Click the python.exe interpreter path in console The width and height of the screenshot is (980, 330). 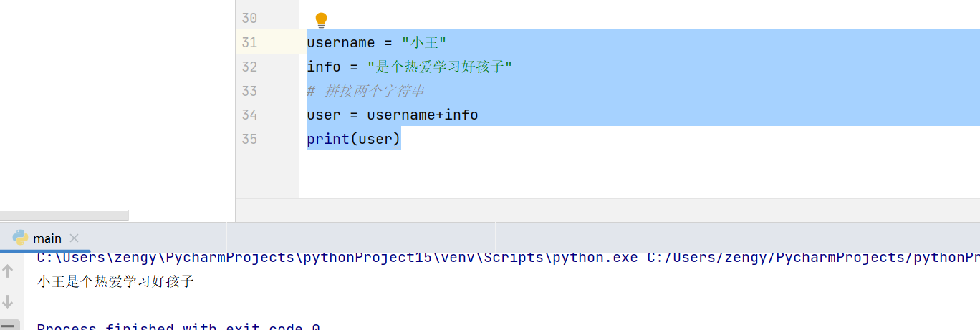tap(337, 258)
